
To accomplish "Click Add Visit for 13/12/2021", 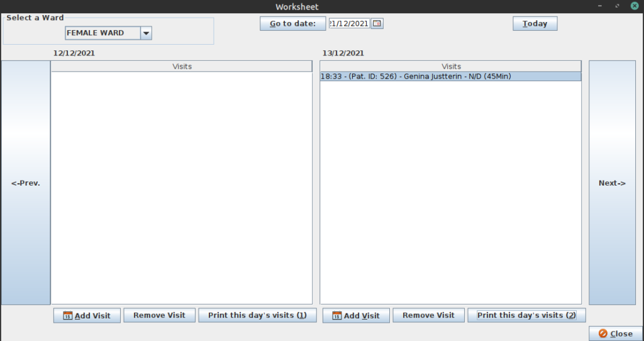I will tap(356, 316).
